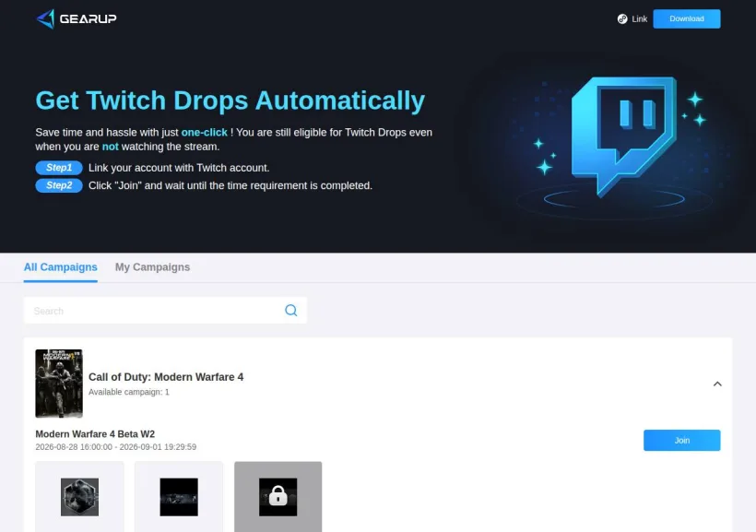Click the Call of Duty: Modern Warfare 4 title
Viewport: 756px width, 532px height.
pos(166,377)
